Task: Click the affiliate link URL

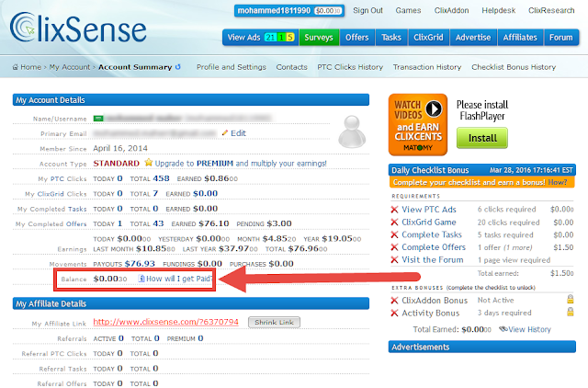Action: click(165, 322)
